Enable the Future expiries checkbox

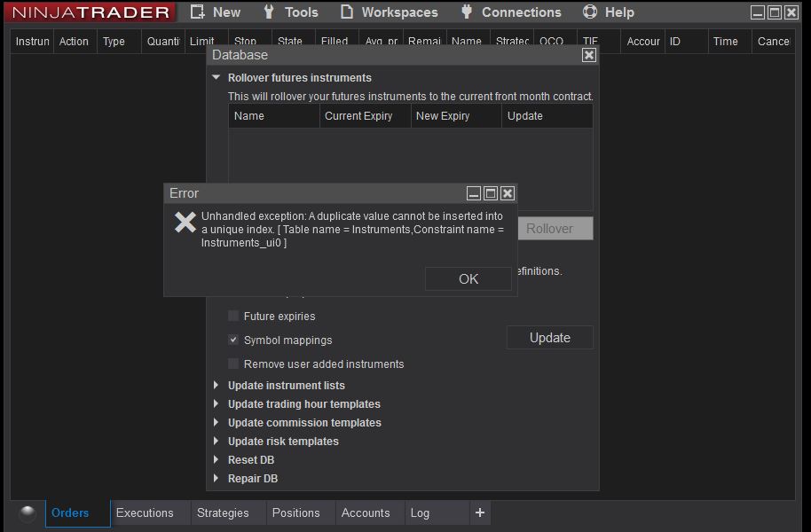coord(233,316)
